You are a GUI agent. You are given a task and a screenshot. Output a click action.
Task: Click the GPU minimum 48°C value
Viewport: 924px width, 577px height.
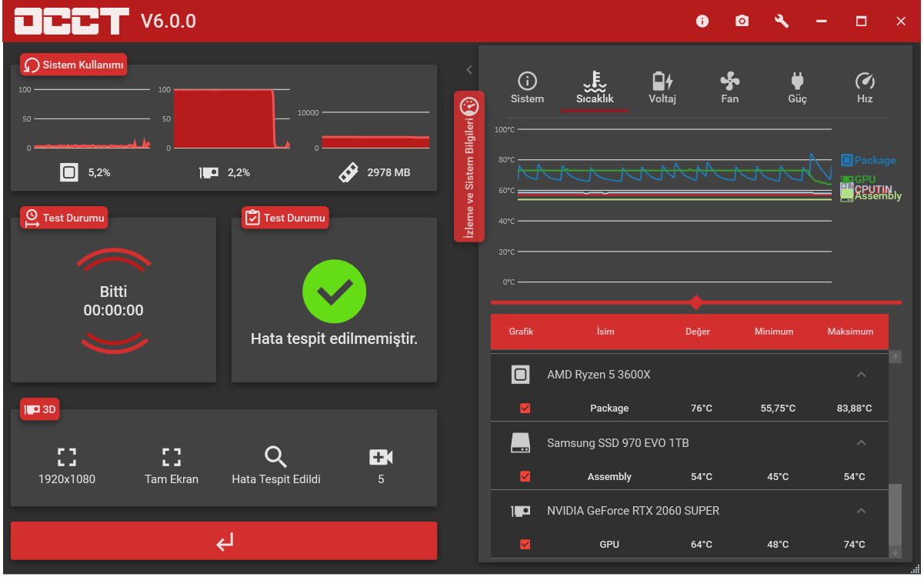point(778,545)
